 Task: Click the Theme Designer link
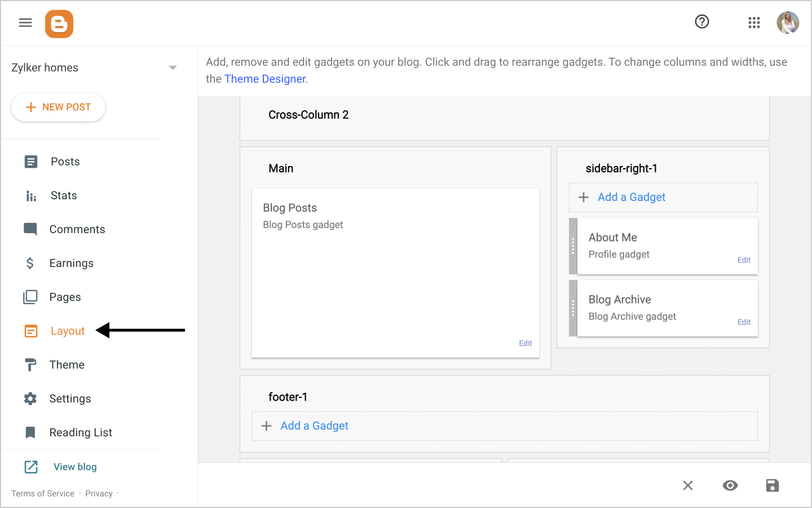265,79
